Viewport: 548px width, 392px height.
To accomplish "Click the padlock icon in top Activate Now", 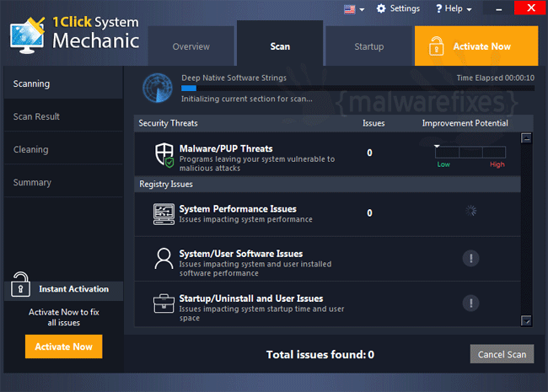I will [436, 46].
